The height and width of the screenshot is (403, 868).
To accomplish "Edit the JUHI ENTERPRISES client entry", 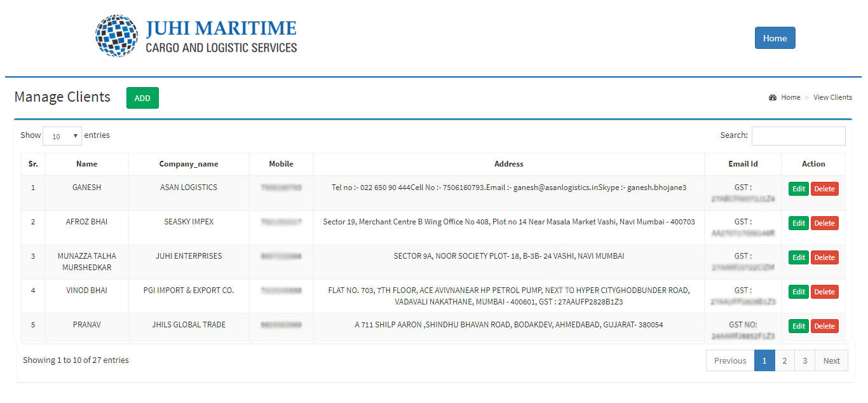I will [x=798, y=257].
